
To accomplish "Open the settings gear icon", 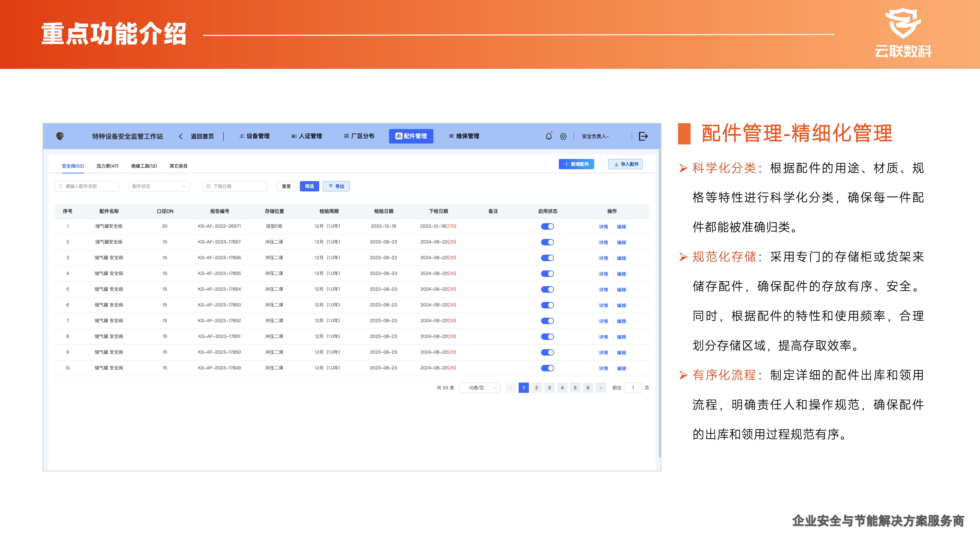I will point(563,136).
